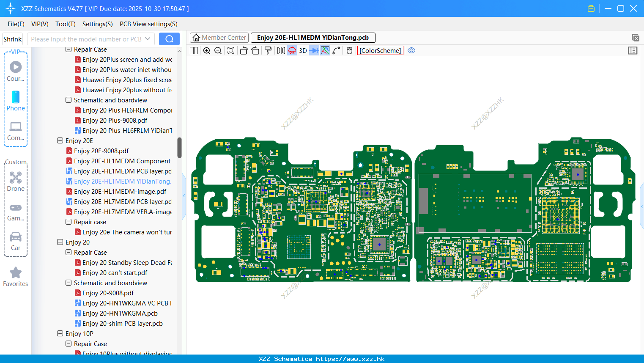644x363 pixels.
Task: Collapse Schematic and boardview above Enjoy 20E
Action: point(69,100)
